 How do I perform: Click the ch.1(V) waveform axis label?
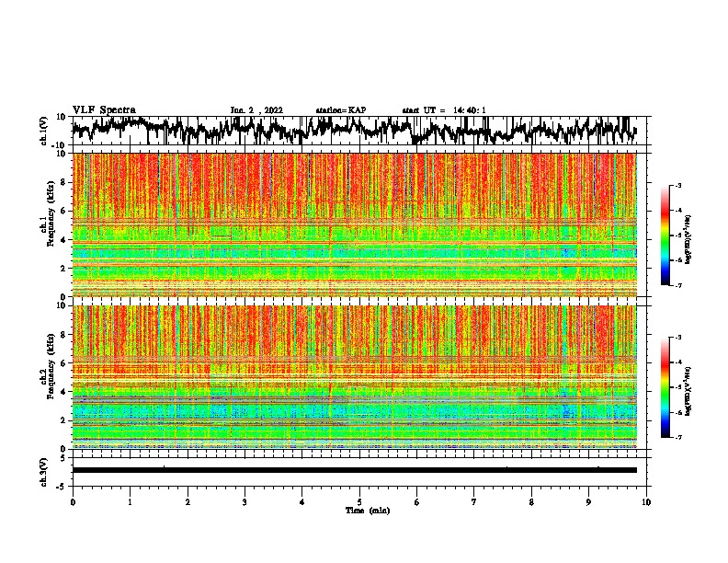(x=44, y=131)
